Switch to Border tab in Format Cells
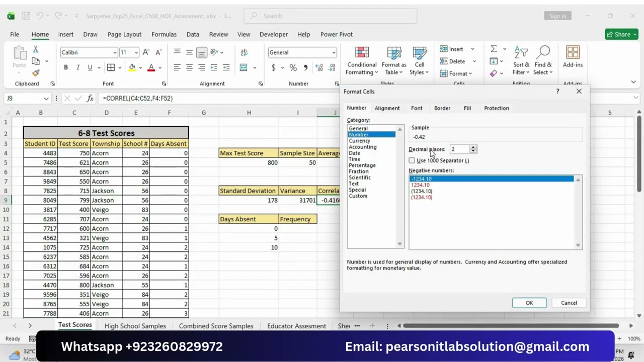644x362 pixels. coord(442,108)
